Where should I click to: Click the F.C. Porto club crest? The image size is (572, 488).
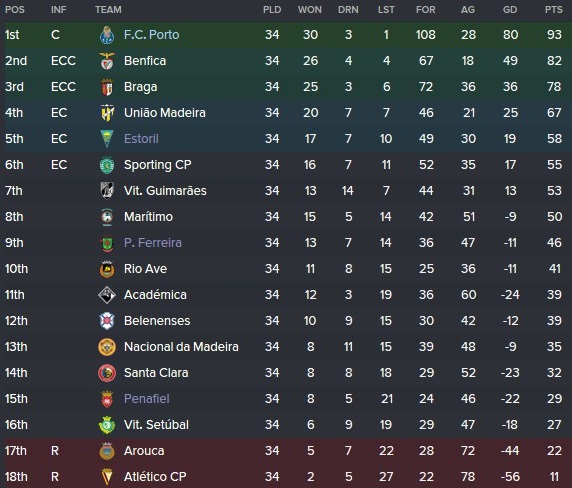pos(107,35)
